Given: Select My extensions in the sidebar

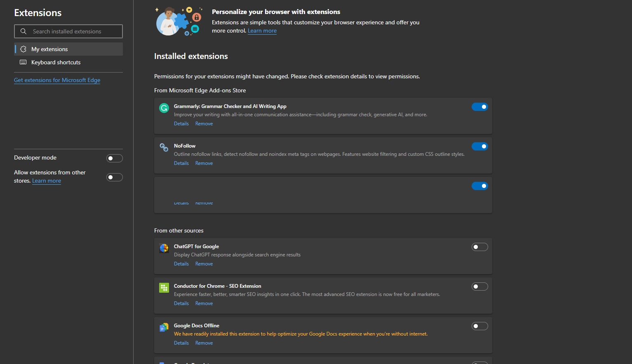Looking at the screenshot, I should 49,49.
